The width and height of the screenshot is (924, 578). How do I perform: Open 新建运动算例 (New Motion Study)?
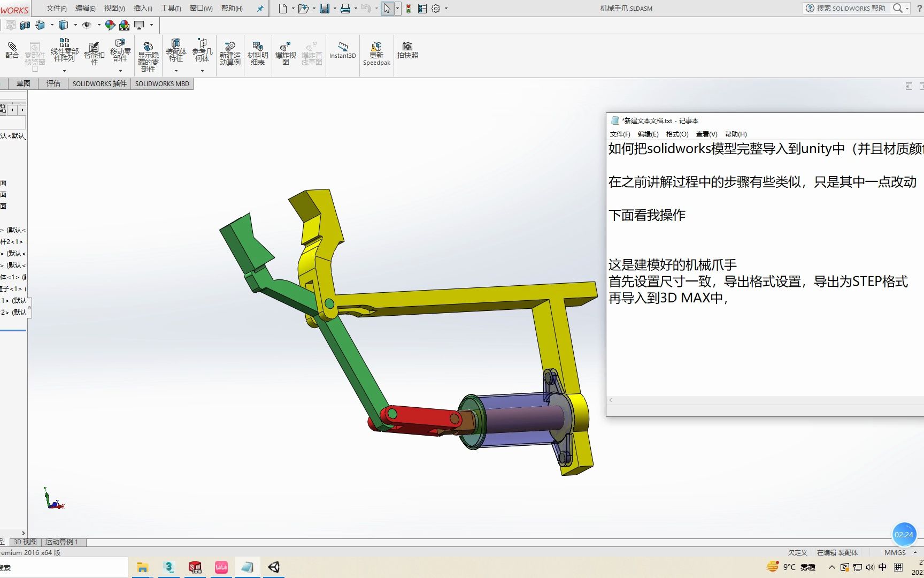[x=230, y=52]
